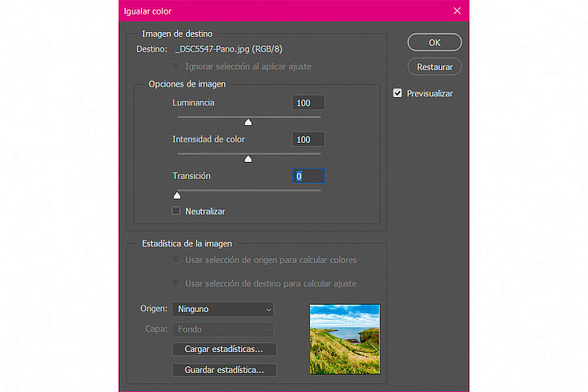Click the Transición slider handle
This screenshot has width=588, height=392.
pyautogui.click(x=177, y=196)
